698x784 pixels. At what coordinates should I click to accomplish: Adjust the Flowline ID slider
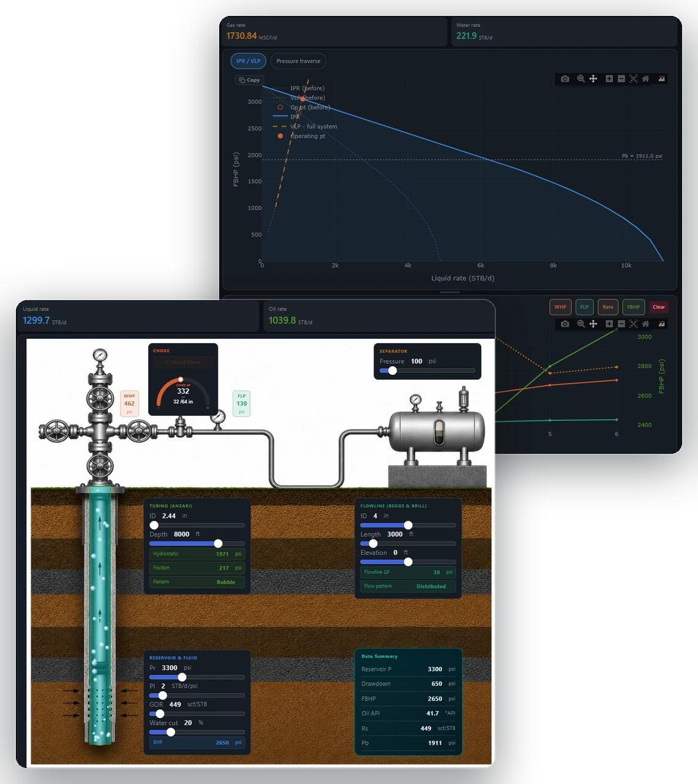pos(408,525)
